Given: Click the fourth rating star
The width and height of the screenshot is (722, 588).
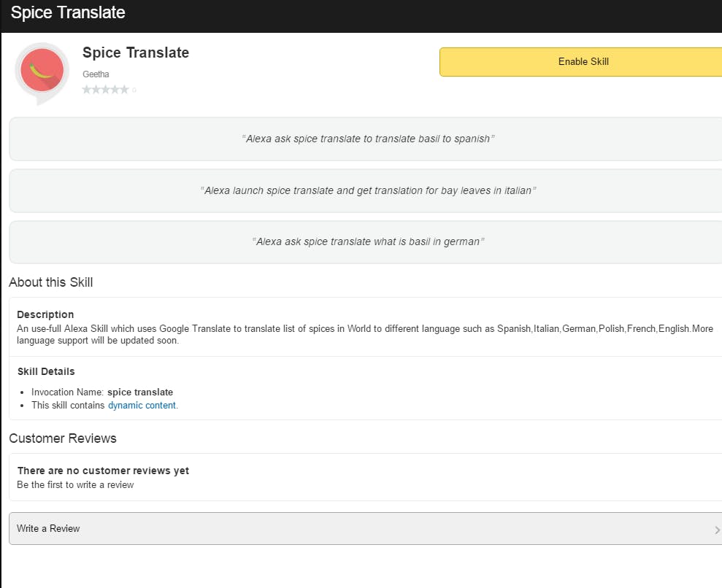Looking at the screenshot, I should (115, 90).
